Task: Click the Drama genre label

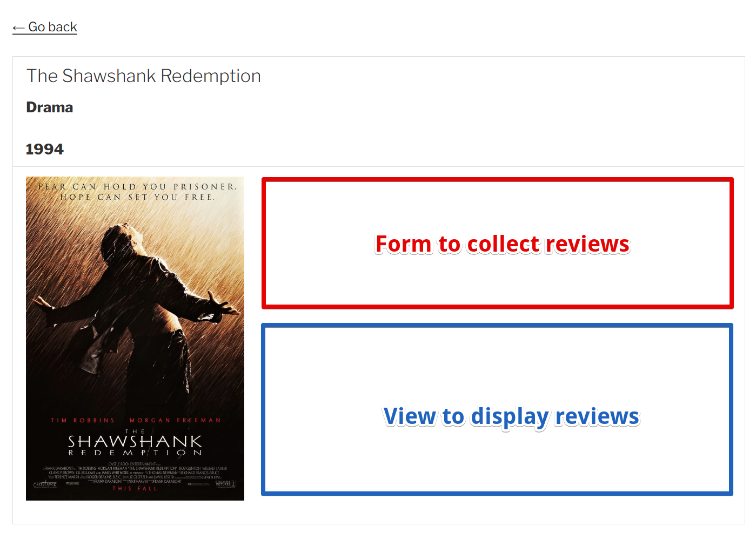Action: [x=50, y=107]
